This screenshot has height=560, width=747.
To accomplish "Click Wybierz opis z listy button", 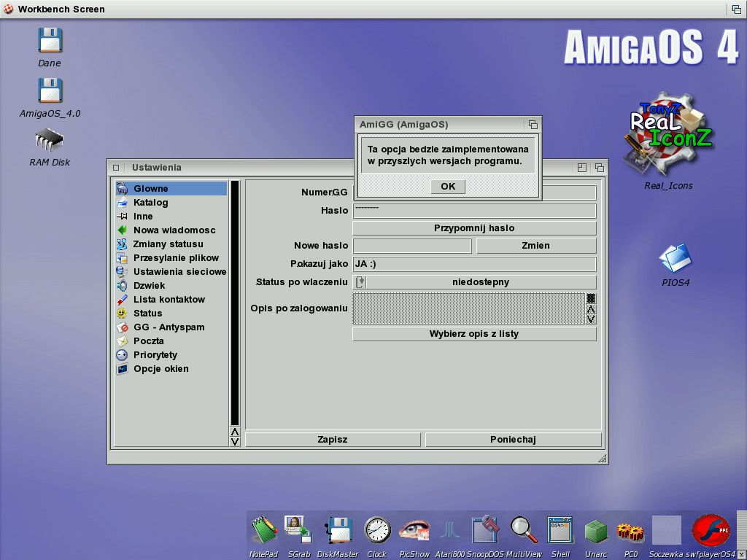I will [x=474, y=334].
